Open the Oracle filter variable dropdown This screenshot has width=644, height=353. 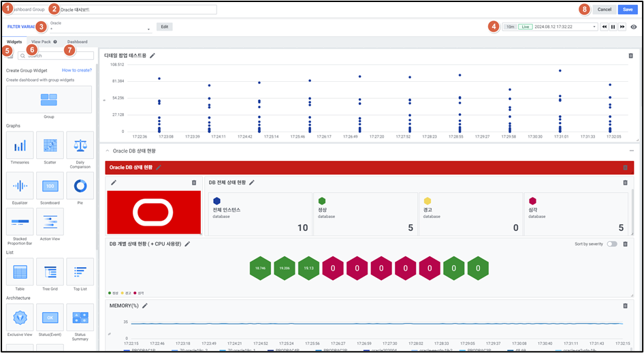[99, 29]
